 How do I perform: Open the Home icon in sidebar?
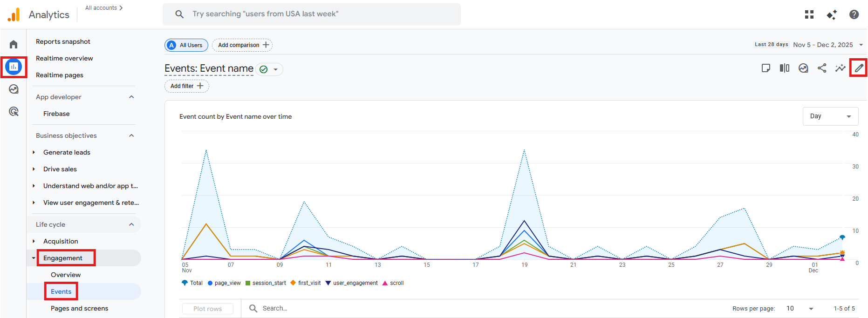point(14,44)
